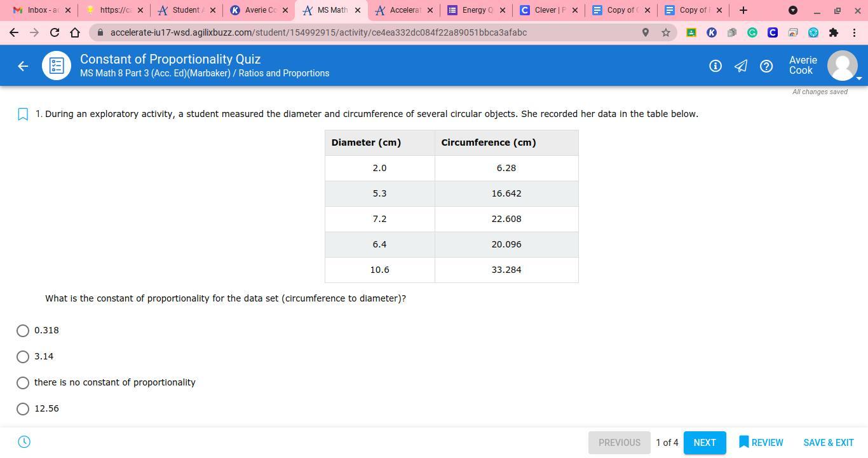
Task: Open the REVIEW panel
Action: click(x=761, y=443)
